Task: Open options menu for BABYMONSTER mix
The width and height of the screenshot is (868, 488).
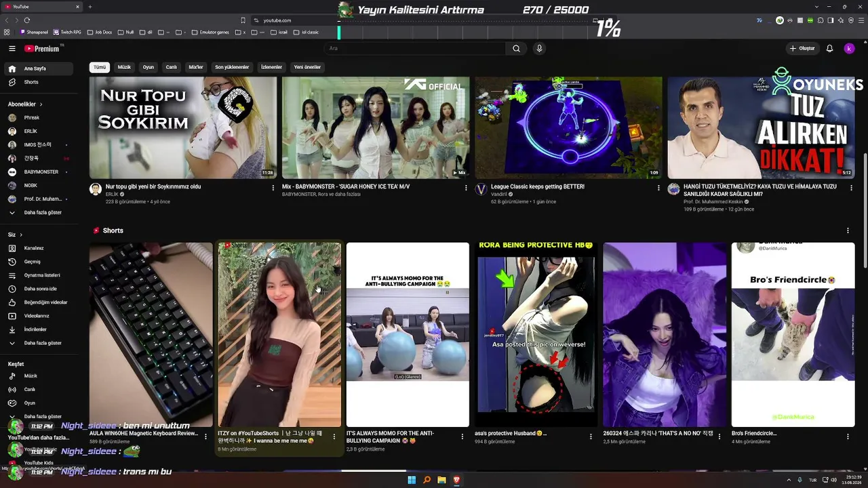Action: tap(466, 188)
